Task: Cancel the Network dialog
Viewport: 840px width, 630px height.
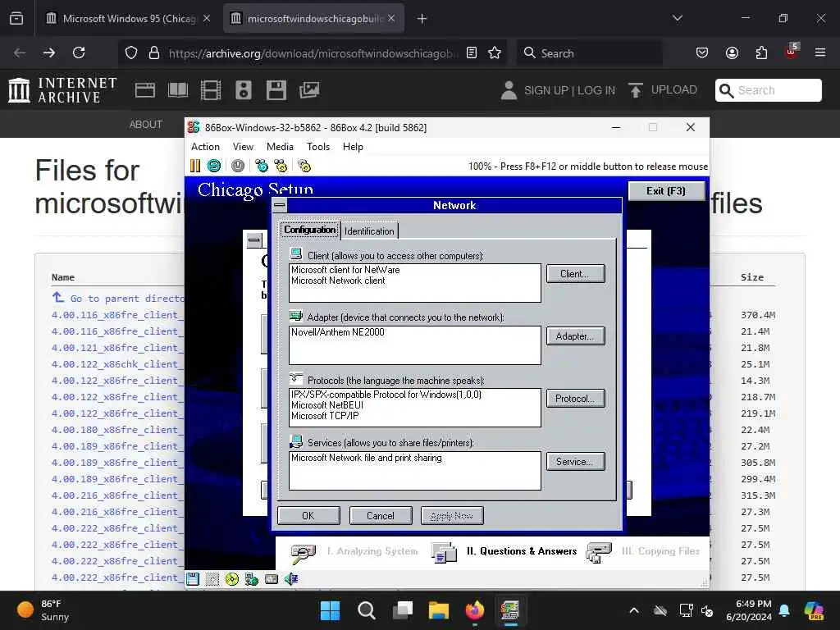Action: tap(381, 516)
